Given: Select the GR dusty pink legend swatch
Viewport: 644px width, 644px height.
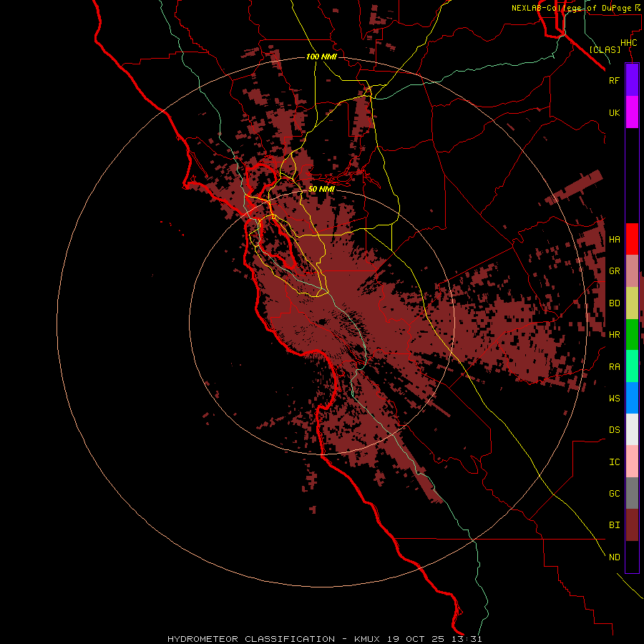Looking at the screenshot, I should click(632, 271).
